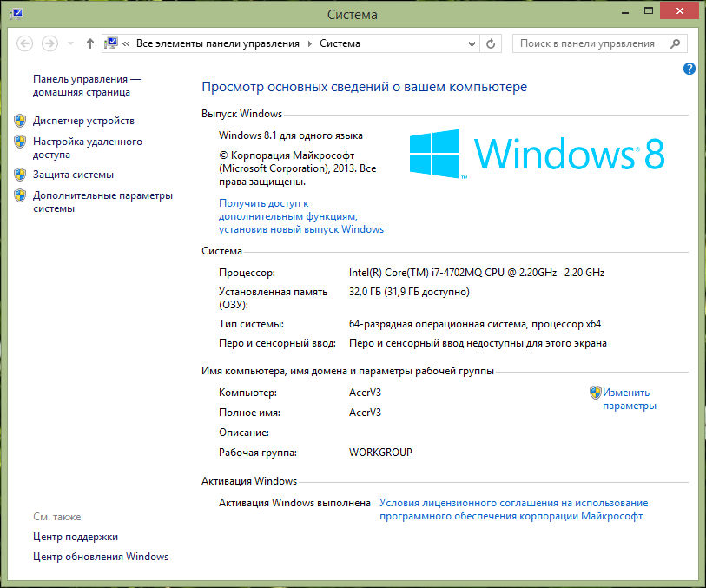Image resolution: width=706 pixels, height=588 pixels.
Task: Click link to get new Windows edition features
Action: (300, 216)
